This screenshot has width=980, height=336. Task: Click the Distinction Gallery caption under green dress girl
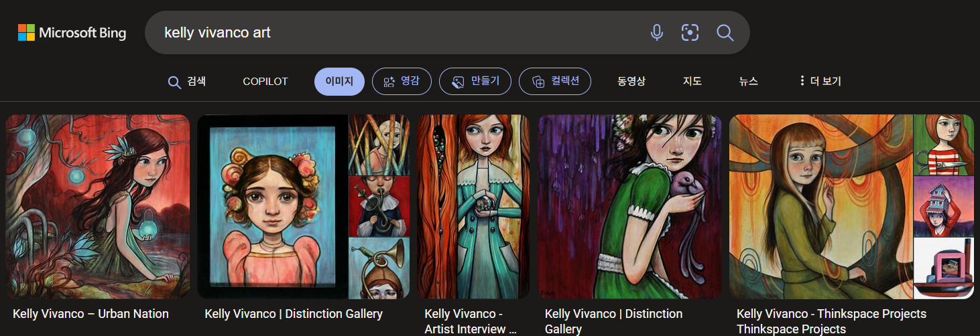point(613,321)
